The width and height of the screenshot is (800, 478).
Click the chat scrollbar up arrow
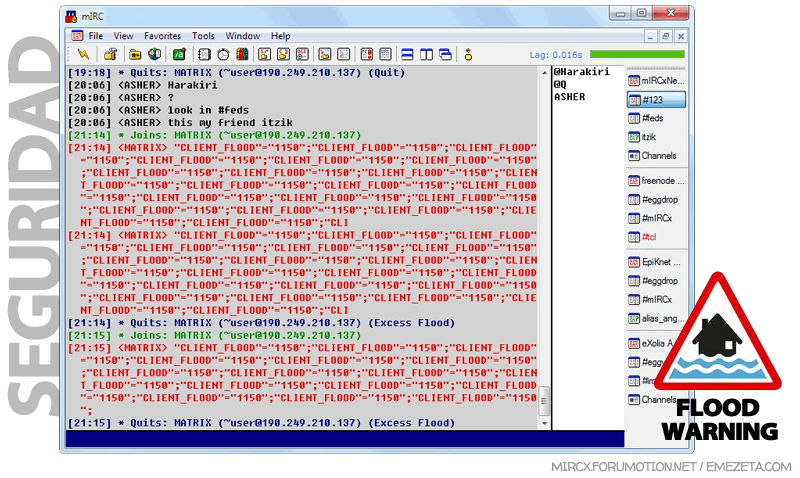(544, 73)
